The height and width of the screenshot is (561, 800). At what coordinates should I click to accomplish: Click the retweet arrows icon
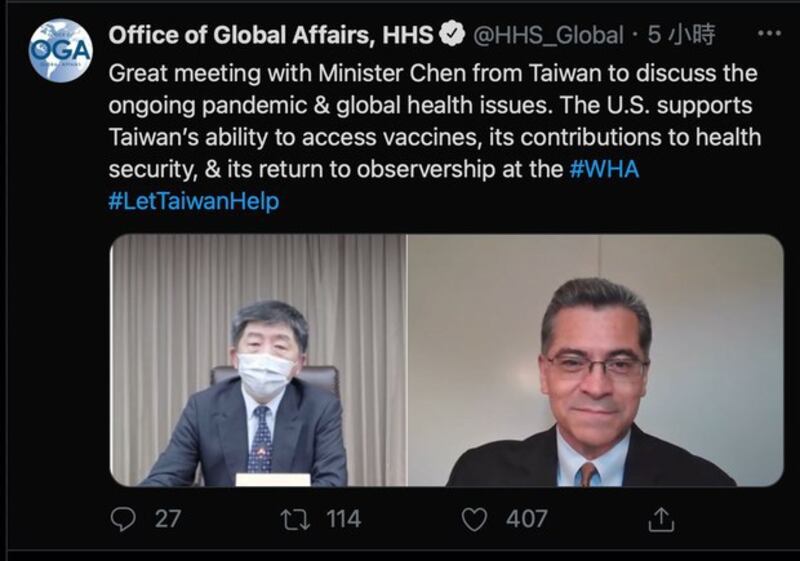click(x=295, y=519)
